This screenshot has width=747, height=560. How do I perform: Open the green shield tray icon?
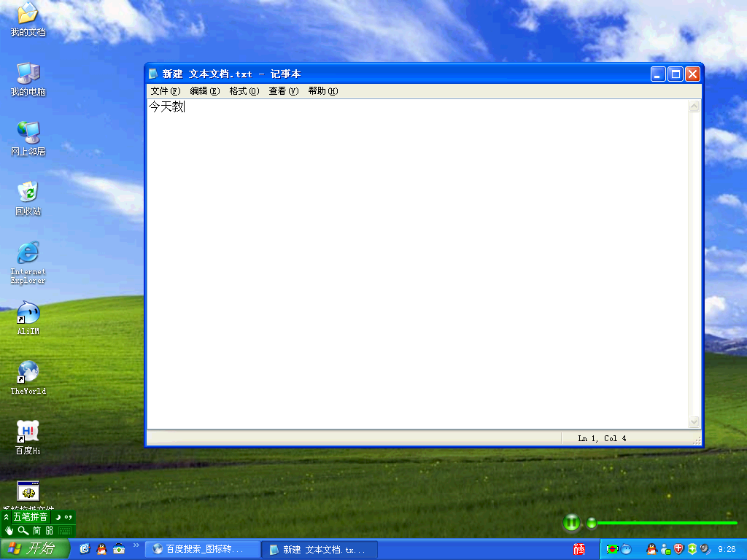[x=692, y=549]
